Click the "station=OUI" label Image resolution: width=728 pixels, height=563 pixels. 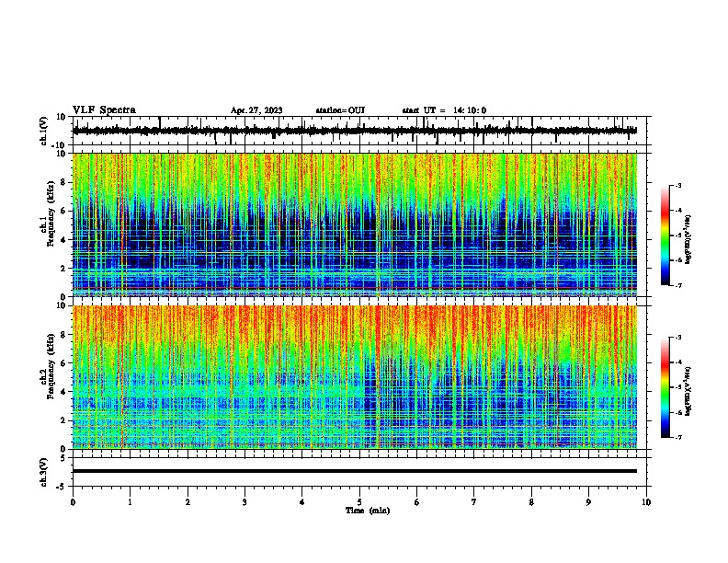[340, 110]
